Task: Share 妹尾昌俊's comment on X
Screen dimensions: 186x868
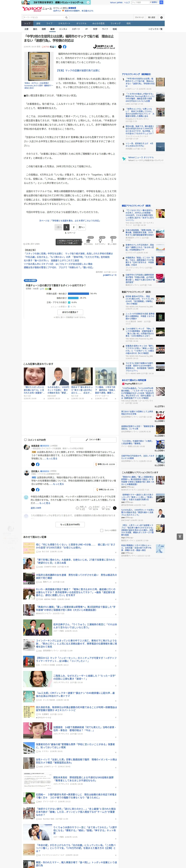Action: [x=33, y=464]
